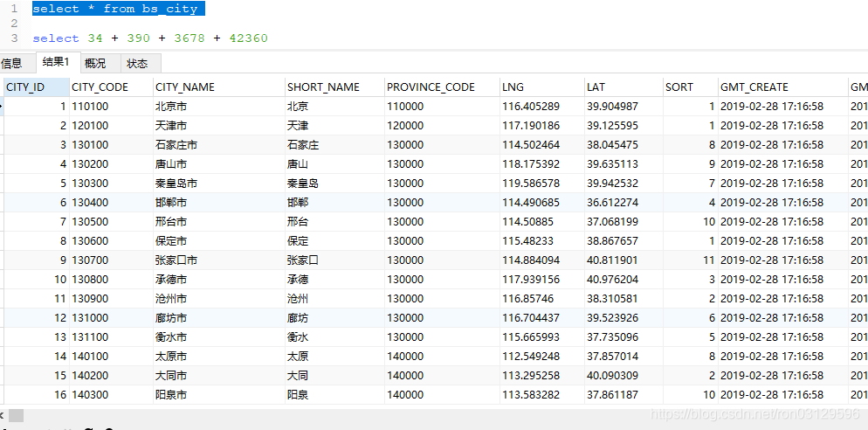868x430 pixels.
Task: Click the CITY_NAME column header
Action: coord(218,87)
